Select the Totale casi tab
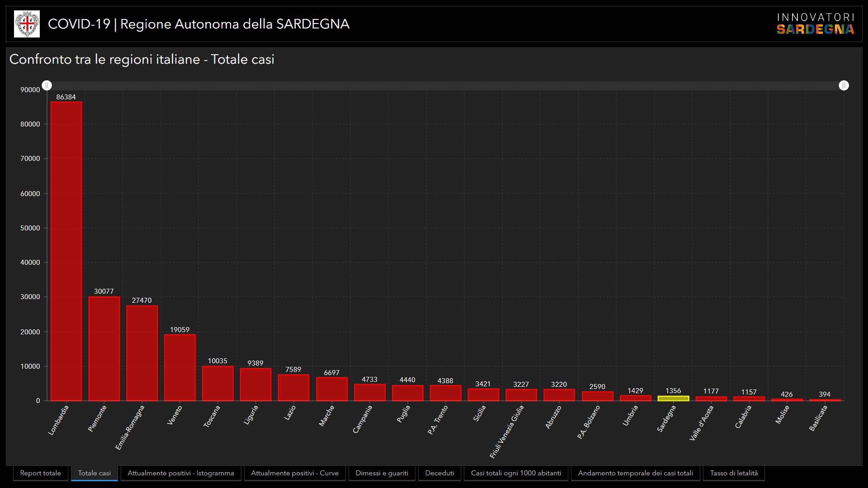 [94, 473]
